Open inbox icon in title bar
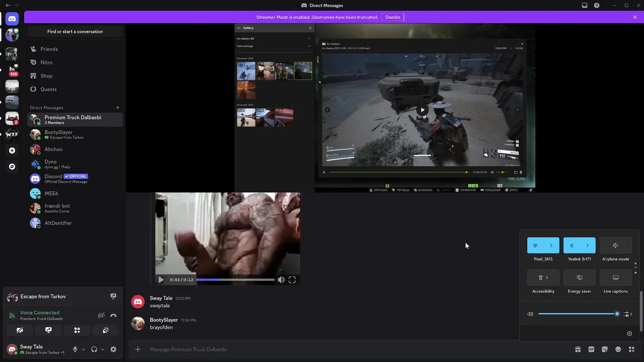The image size is (644, 362). tap(585, 6)
